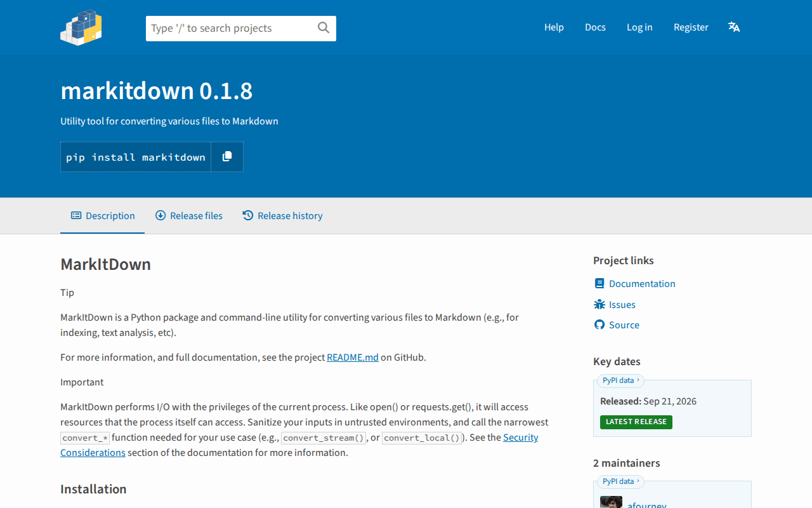The image size is (812, 508).
Task: Open the Register page
Action: pyautogui.click(x=691, y=27)
